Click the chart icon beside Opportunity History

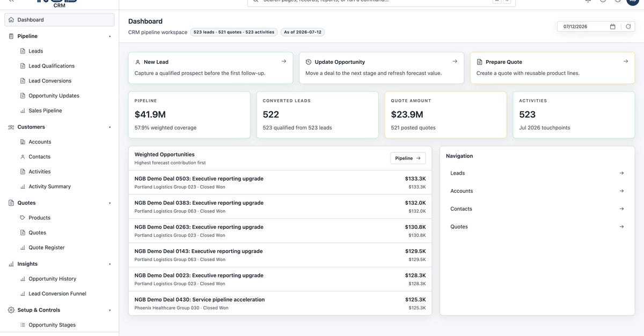tap(23, 279)
